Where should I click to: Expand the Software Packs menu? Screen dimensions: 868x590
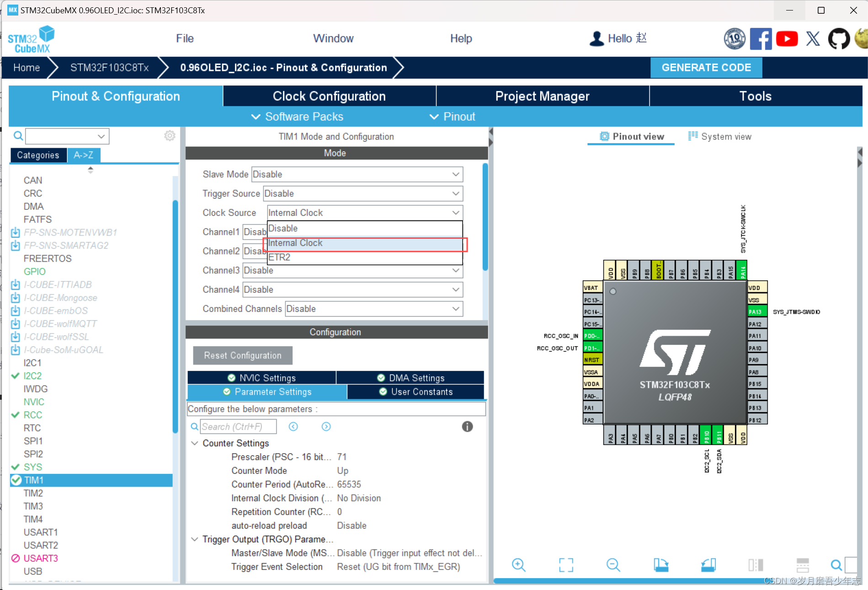click(x=297, y=117)
